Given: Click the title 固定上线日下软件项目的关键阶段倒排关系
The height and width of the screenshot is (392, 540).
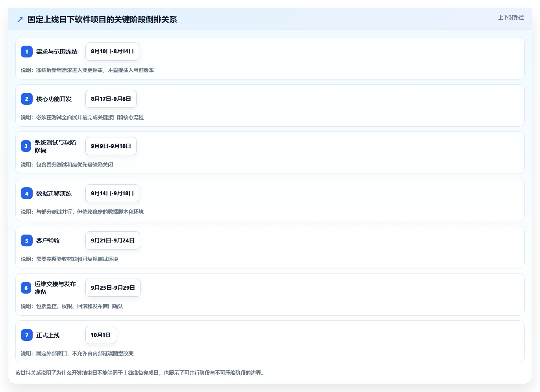Looking at the screenshot, I should pos(102,19).
